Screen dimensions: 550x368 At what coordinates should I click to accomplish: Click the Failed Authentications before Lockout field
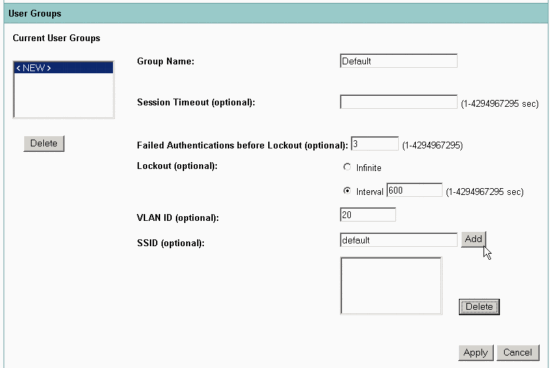tap(375, 144)
